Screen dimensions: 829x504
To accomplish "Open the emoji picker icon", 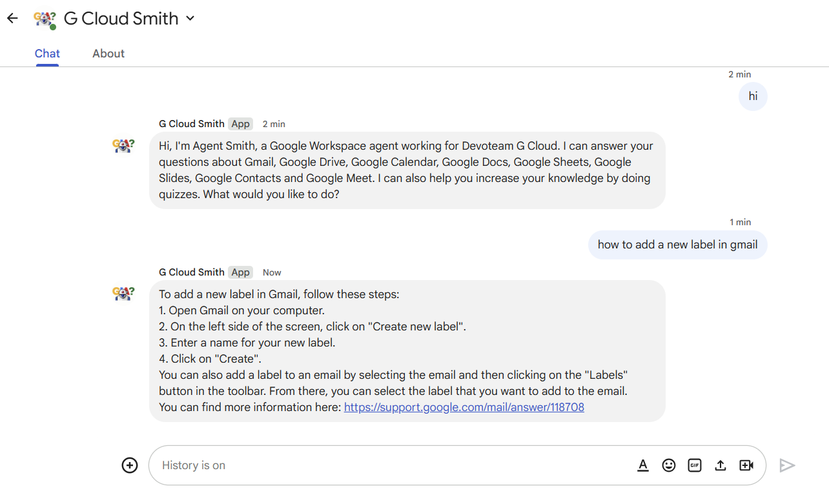I will point(669,465).
